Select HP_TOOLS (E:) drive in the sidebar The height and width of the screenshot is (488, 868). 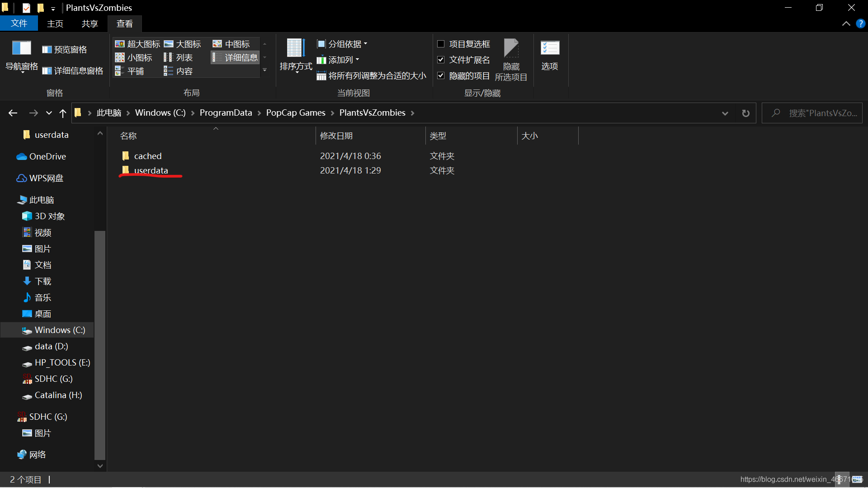point(62,362)
